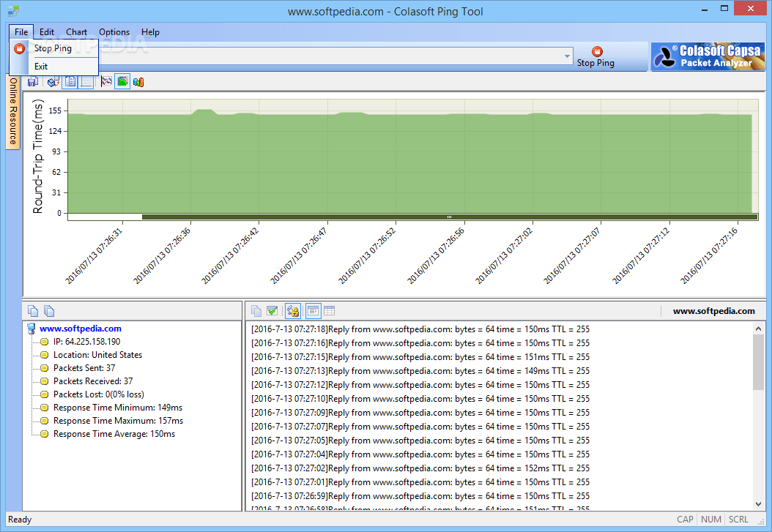Click the application icon in title bar
The image size is (772, 532).
pos(13,10)
